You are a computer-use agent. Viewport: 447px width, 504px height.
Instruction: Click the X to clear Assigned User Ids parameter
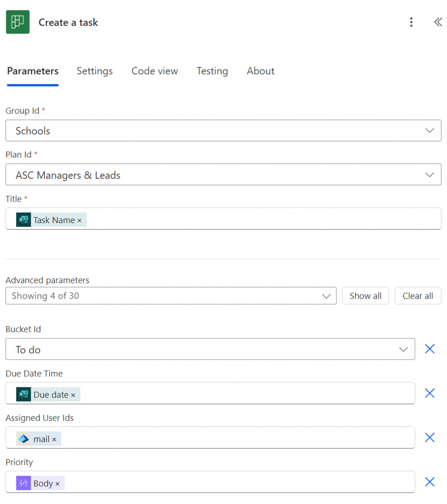click(x=429, y=437)
